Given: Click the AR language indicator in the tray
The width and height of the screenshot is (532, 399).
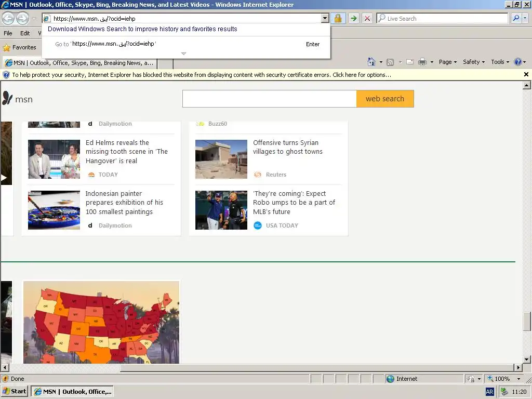Looking at the screenshot, I should click(489, 392).
